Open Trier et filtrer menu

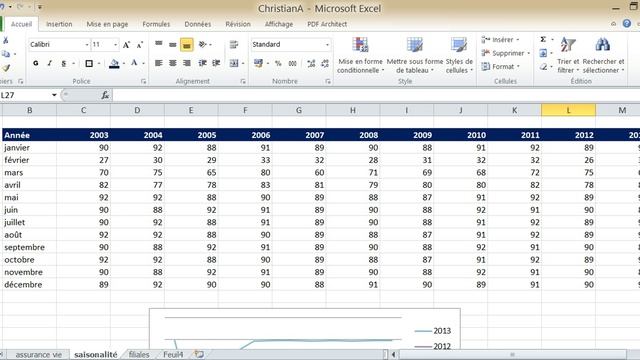pos(568,55)
